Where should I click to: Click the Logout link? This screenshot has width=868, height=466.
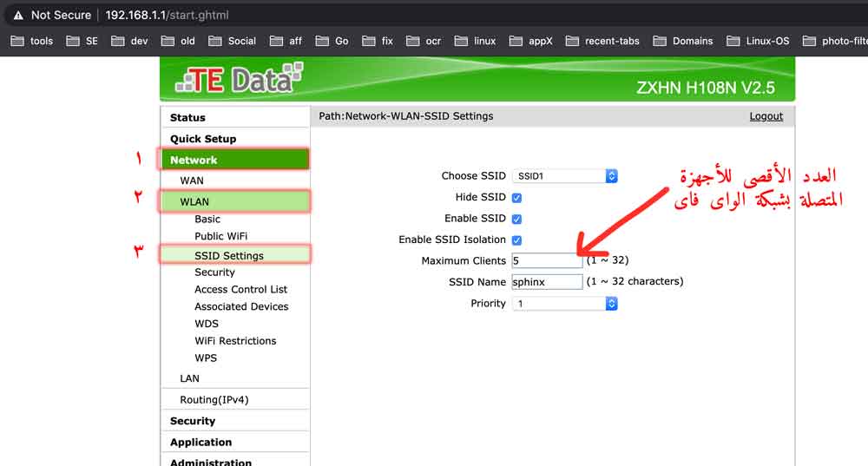(x=766, y=116)
